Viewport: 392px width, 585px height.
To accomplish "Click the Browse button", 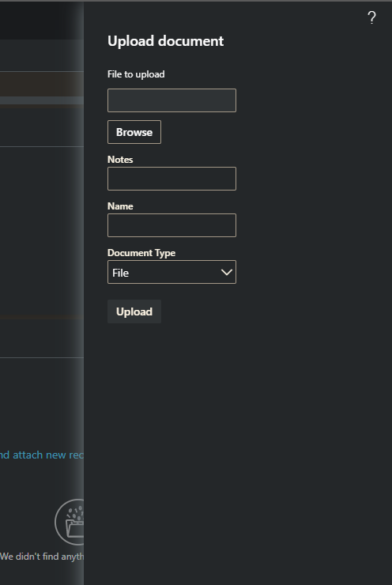I will point(134,132).
